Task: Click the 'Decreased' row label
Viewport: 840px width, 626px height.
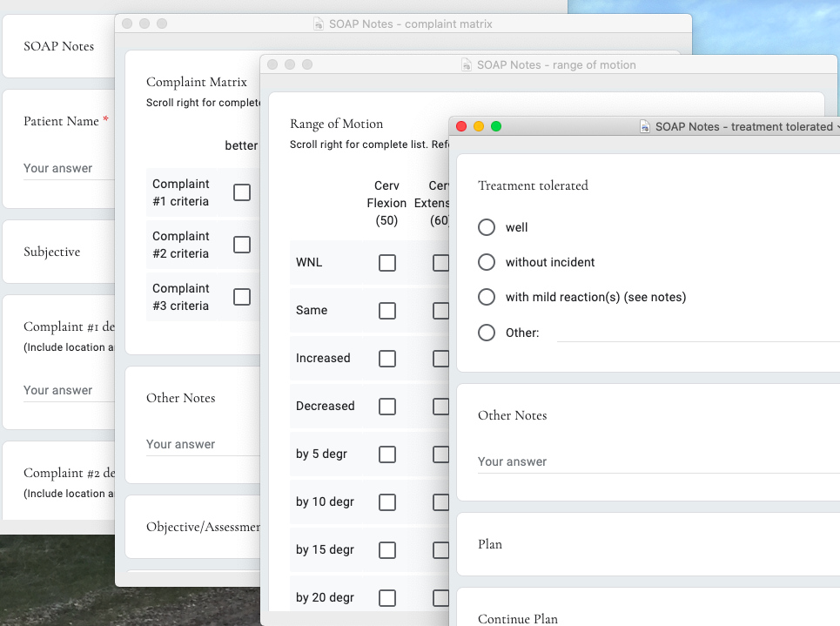Action: tap(326, 407)
